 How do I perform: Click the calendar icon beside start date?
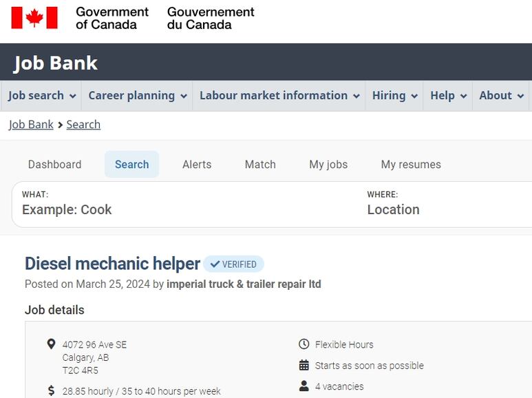click(x=304, y=366)
